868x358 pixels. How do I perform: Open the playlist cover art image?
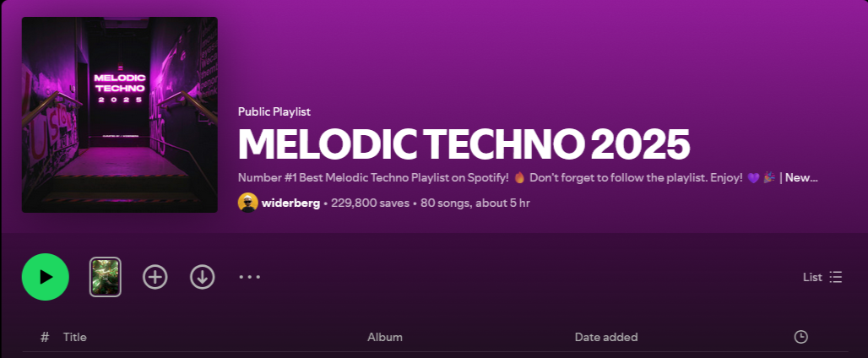(120, 115)
